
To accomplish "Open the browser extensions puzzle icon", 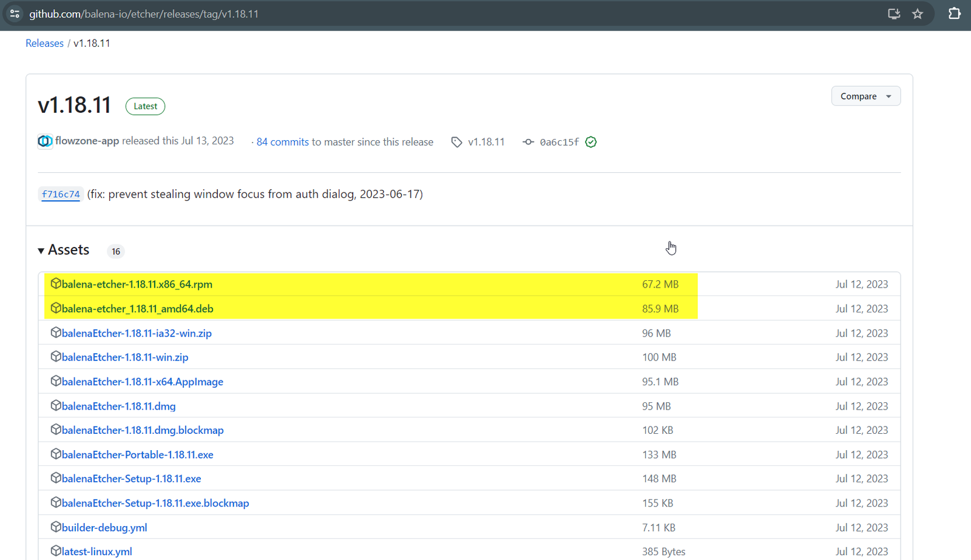I will click(x=955, y=13).
